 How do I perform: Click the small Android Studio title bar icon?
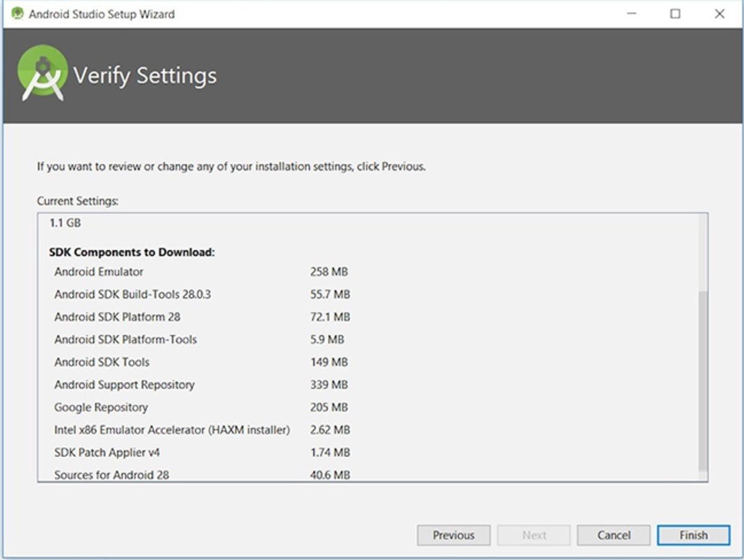[x=17, y=14]
